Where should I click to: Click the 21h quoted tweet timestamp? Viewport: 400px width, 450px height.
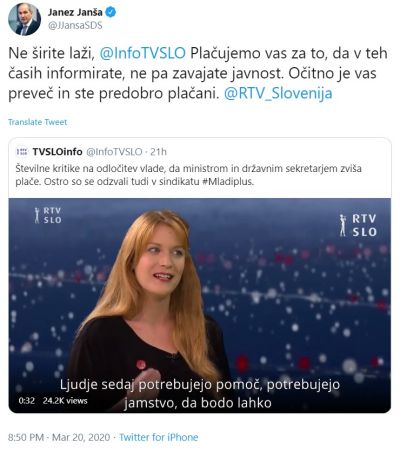[158, 152]
